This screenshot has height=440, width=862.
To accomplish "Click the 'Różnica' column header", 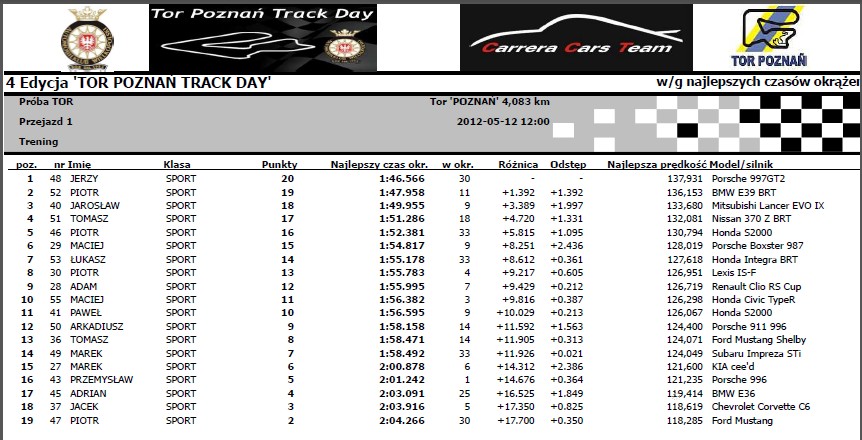I will 518,164.
